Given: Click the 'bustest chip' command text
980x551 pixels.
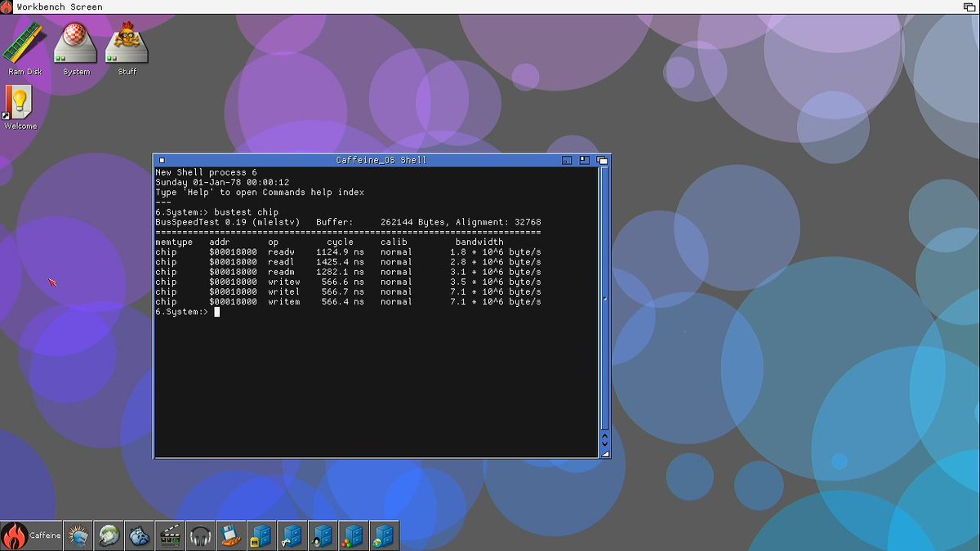Looking at the screenshot, I should click(247, 212).
